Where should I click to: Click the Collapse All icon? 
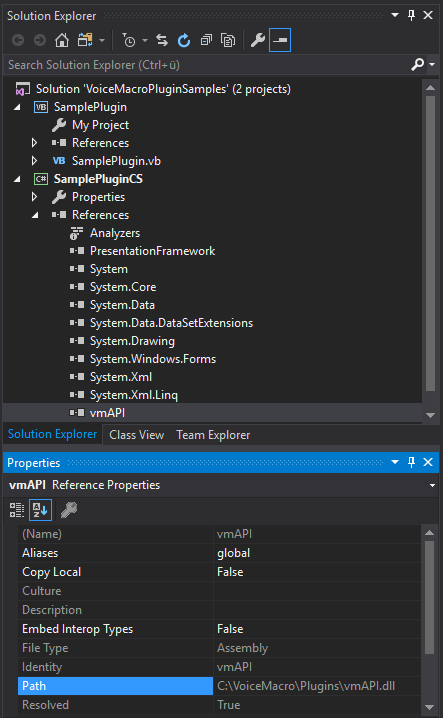(206, 40)
